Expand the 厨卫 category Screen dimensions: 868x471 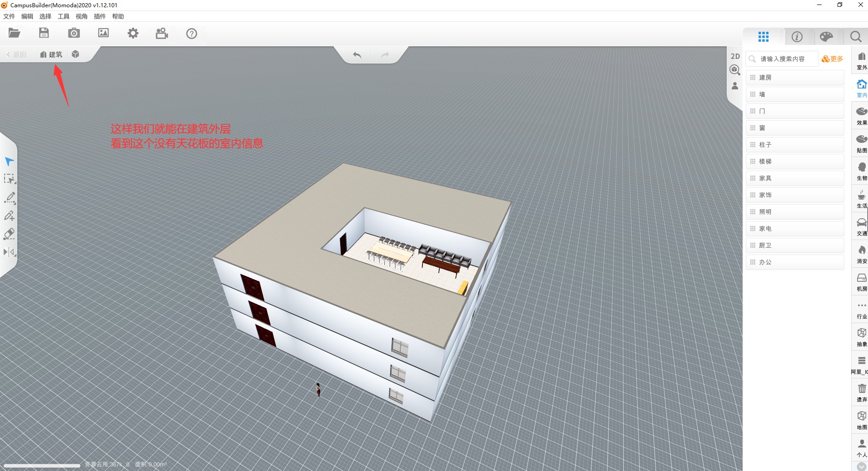click(x=795, y=245)
